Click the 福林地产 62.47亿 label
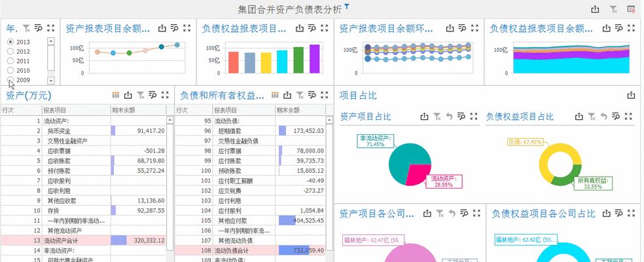644x262 pixels. coord(373,239)
